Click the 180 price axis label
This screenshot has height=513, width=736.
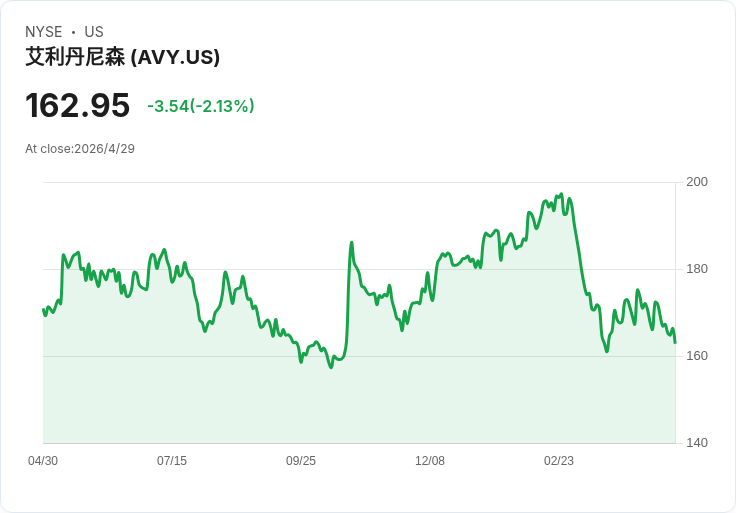[x=697, y=269]
